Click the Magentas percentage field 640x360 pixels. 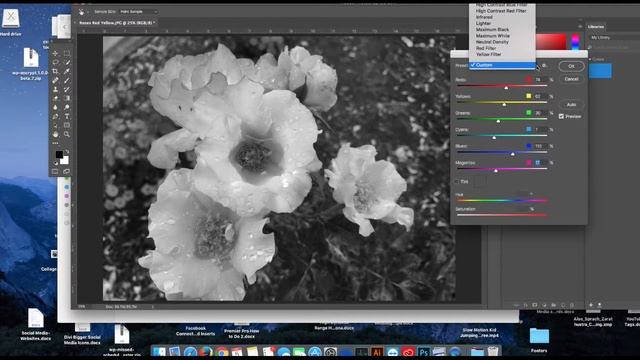[541, 162]
